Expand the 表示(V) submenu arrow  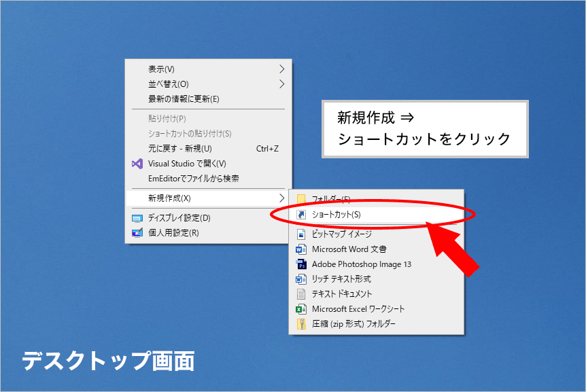(282, 69)
